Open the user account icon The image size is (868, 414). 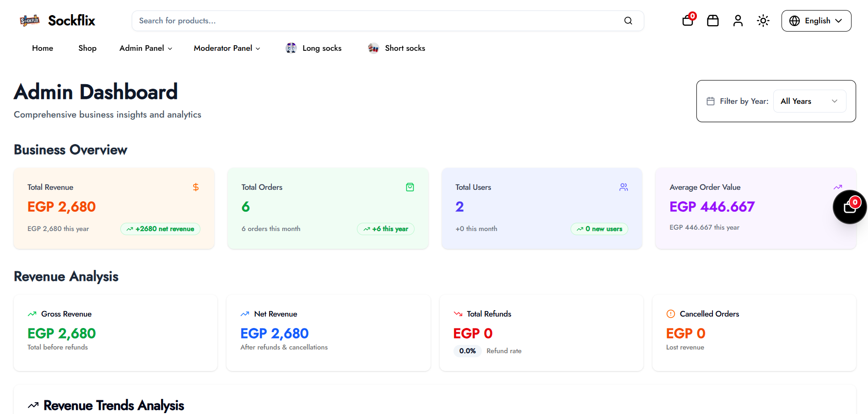(738, 21)
